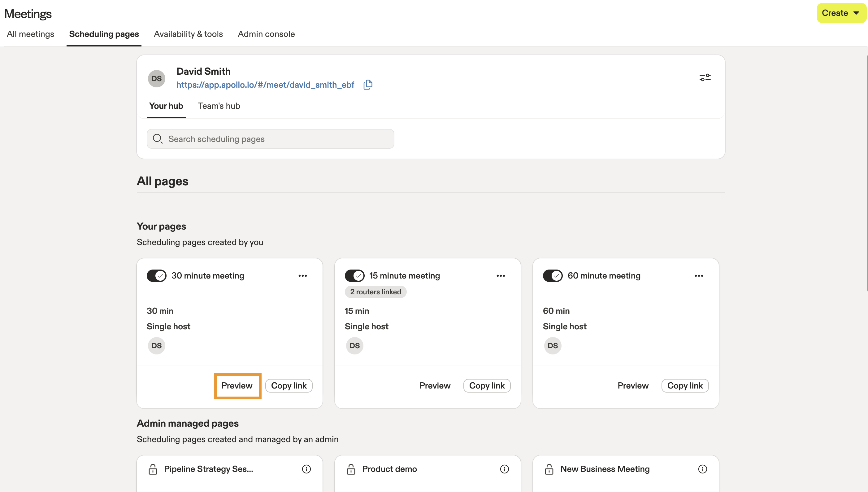The image size is (868, 492).
Task: Switch to Team's hub tab
Action: (x=219, y=106)
